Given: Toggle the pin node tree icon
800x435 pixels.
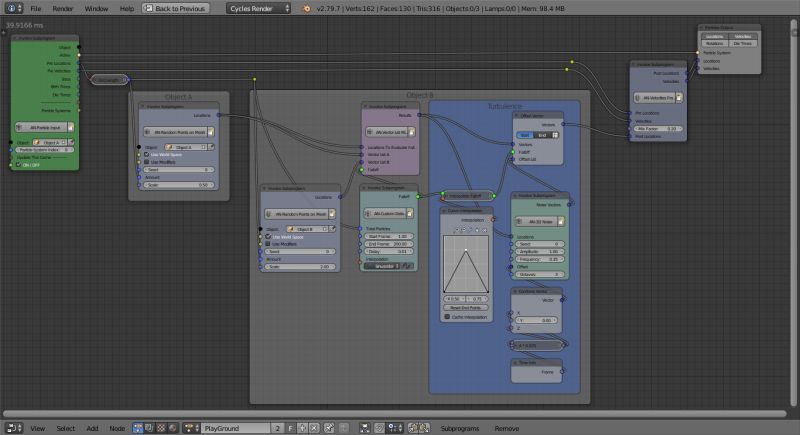Looking at the screenshot, I should 329,428.
